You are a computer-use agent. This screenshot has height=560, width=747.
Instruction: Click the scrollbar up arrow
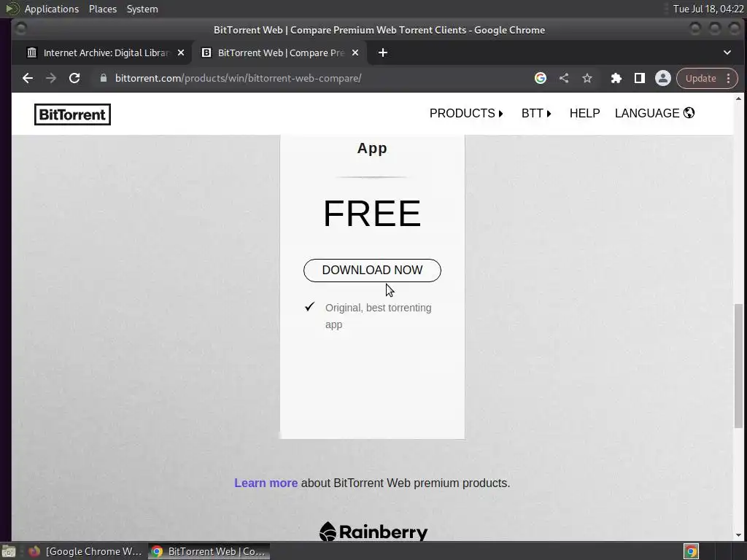click(738, 98)
